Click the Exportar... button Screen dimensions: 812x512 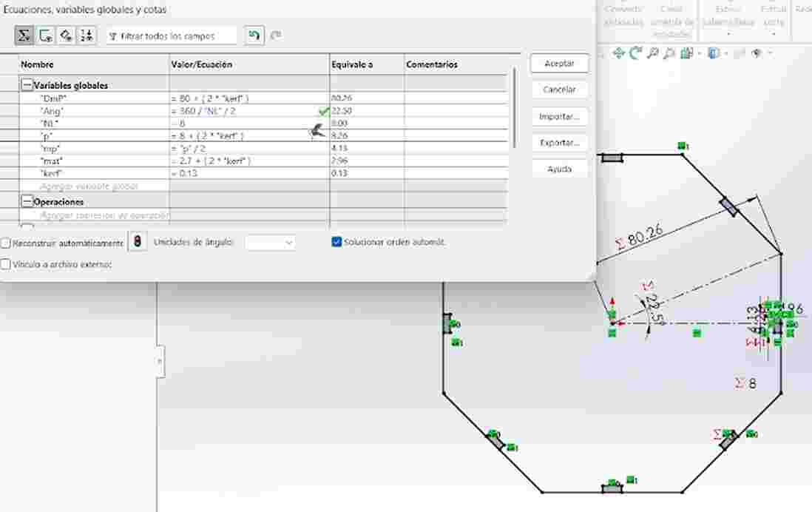point(559,143)
